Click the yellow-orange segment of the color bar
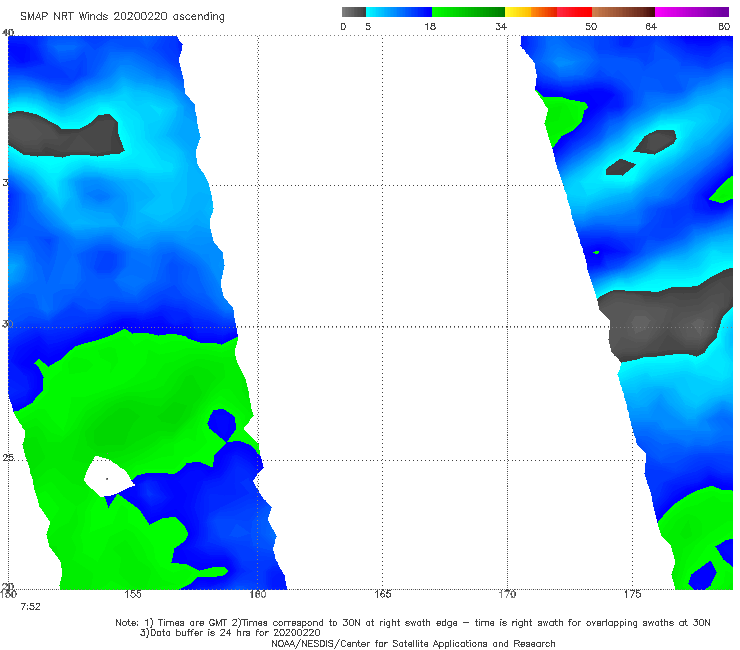The height and width of the screenshot is (650, 740). tap(530, 12)
